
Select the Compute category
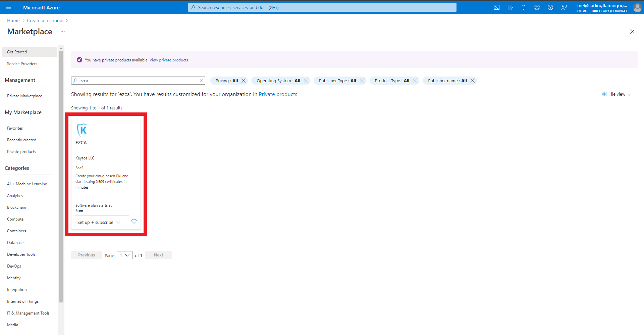(x=15, y=219)
